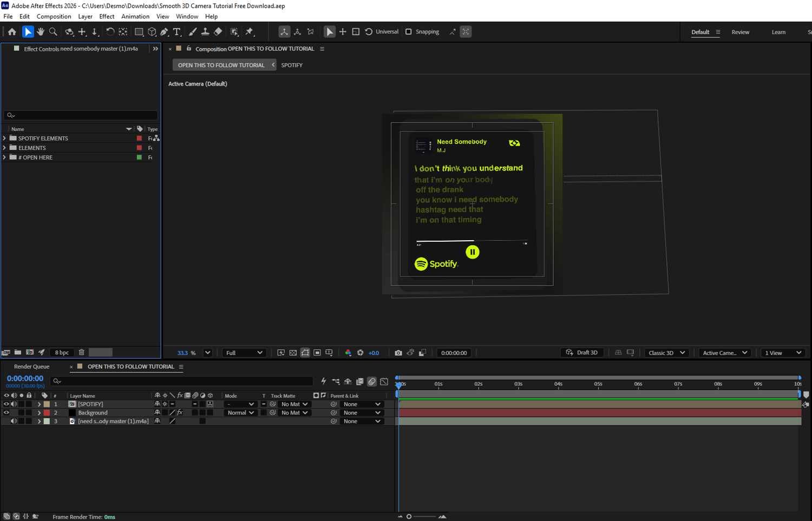Open the Animation menu

135,16
